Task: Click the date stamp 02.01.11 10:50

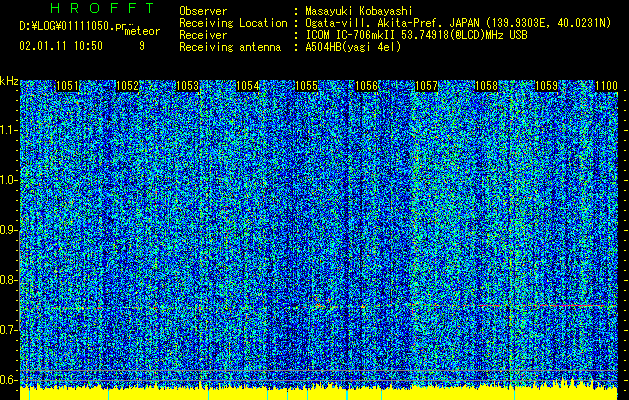Action: point(61,46)
